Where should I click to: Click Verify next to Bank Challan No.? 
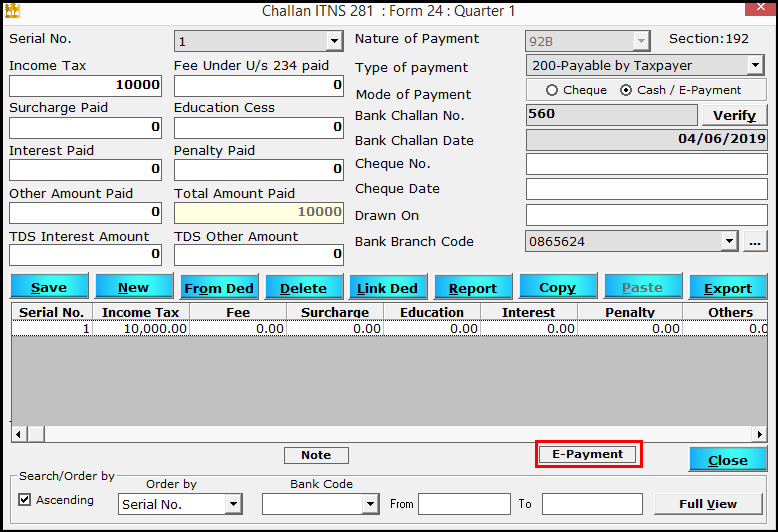pos(734,115)
